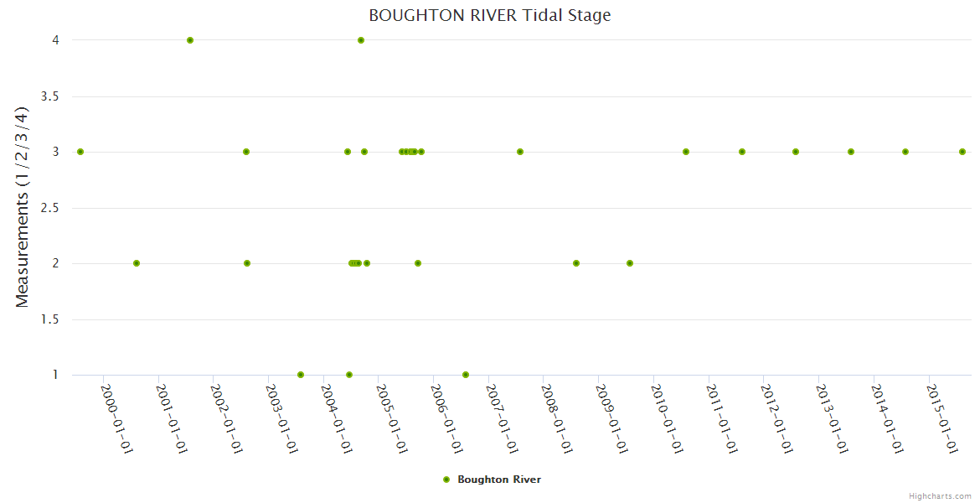This screenshot has width=980, height=503.
Task: Select the value 1 data point in 2003
Action: pyautogui.click(x=301, y=375)
